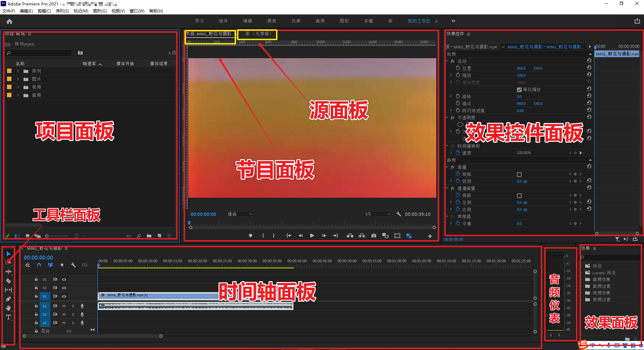
Task: Select the Hand tool
Action: tap(8, 308)
